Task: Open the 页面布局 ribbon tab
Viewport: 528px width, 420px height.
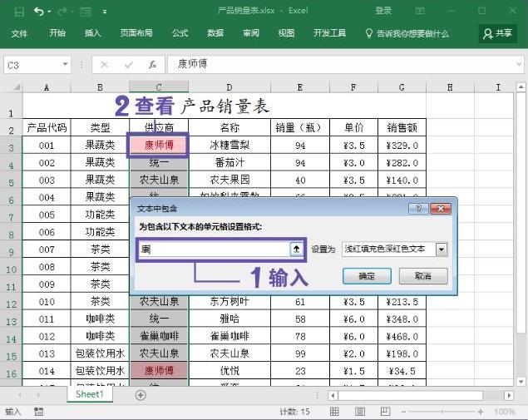Action: tap(136, 33)
